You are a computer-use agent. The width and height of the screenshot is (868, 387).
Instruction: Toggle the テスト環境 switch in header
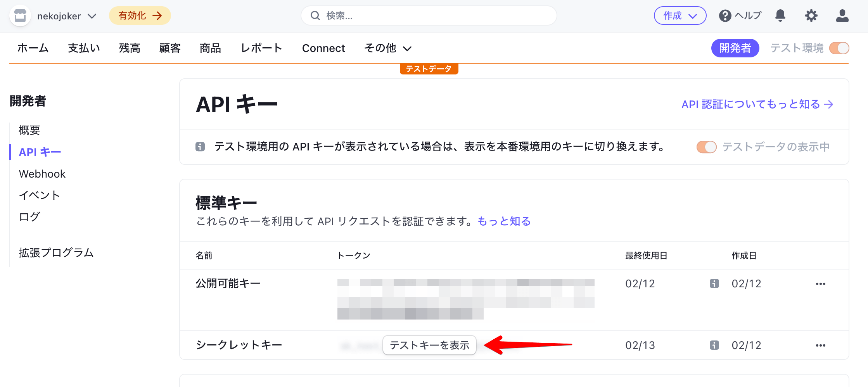coord(839,48)
